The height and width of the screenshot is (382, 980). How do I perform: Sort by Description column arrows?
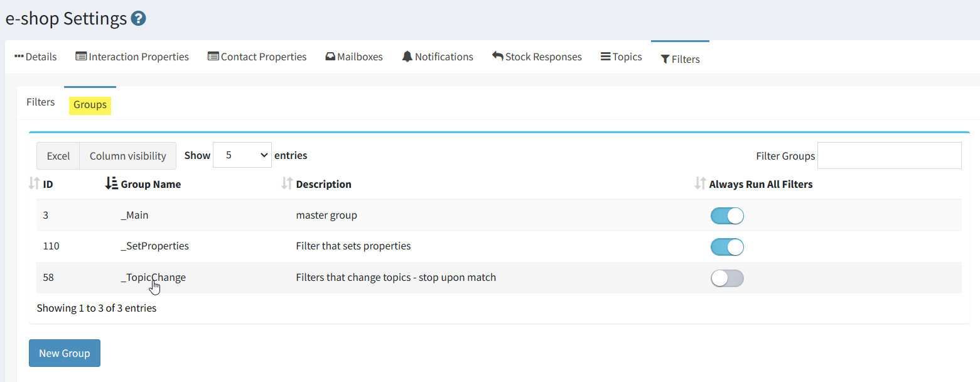pyautogui.click(x=287, y=184)
